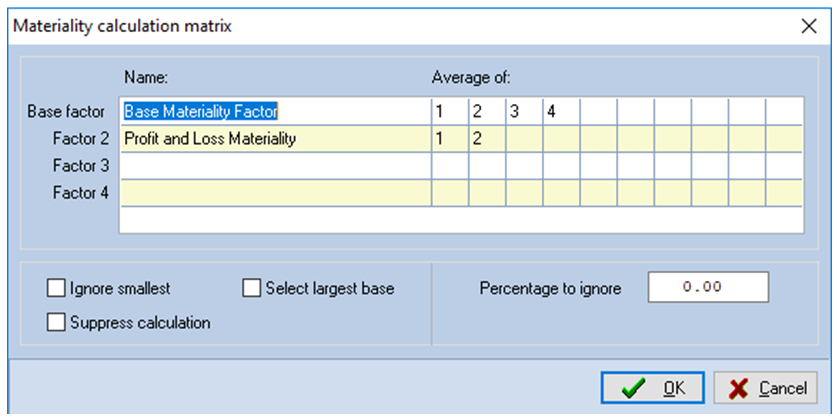Viewport: 837px width, 419px height.
Task: Click the Percentage to ignore field
Action: tap(708, 287)
